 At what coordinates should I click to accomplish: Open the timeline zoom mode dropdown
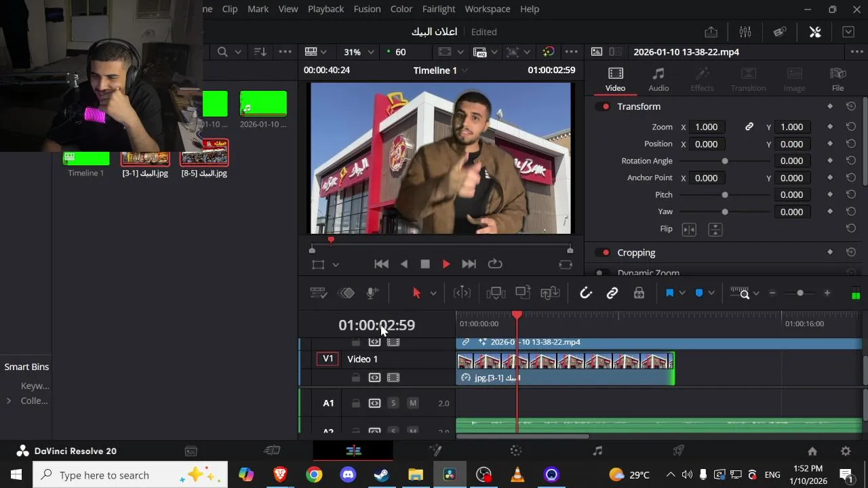[x=755, y=293]
